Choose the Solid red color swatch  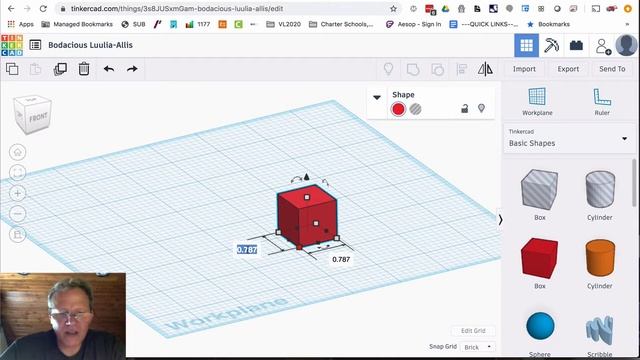pos(398,109)
